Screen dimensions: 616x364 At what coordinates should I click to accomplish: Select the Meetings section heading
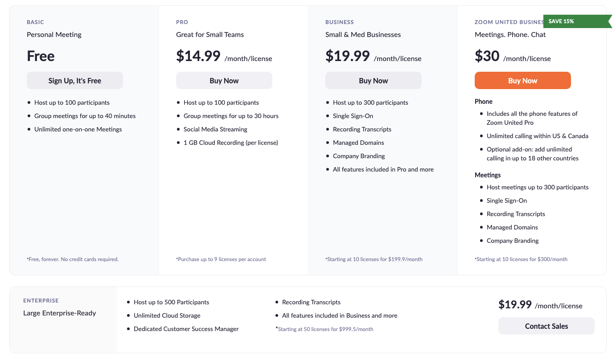[488, 175]
